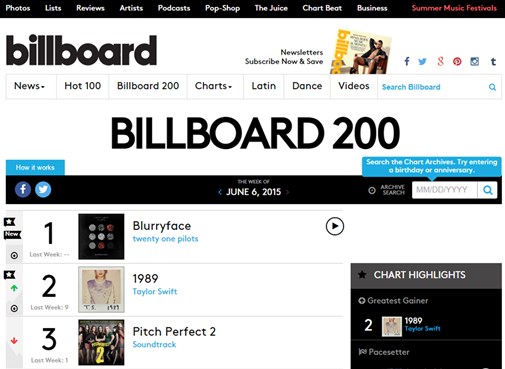Expand the Charts dropdown menu
The image size is (505, 369).
click(x=213, y=86)
